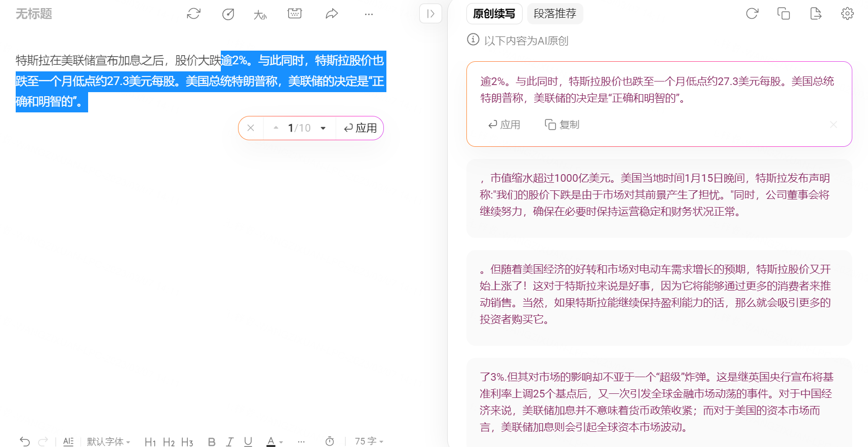Apply Heading 3 style
This screenshot has height=447, width=868.
pyautogui.click(x=187, y=442)
